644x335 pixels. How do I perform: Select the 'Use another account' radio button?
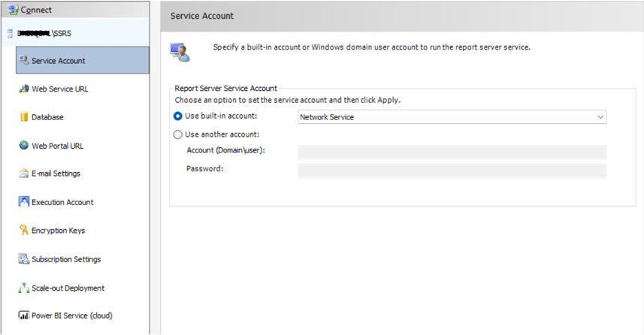coord(178,135)
